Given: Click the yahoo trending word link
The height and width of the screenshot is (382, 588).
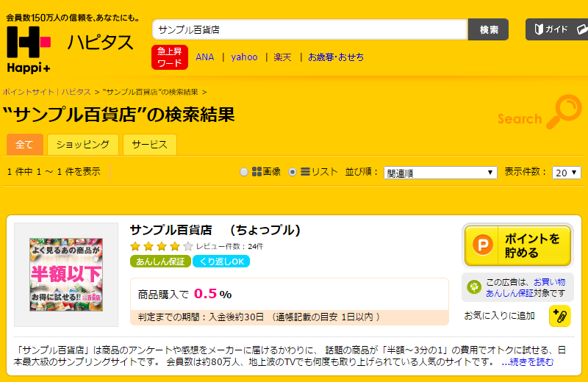Looking at the screenshot, I should pos(244,57).
